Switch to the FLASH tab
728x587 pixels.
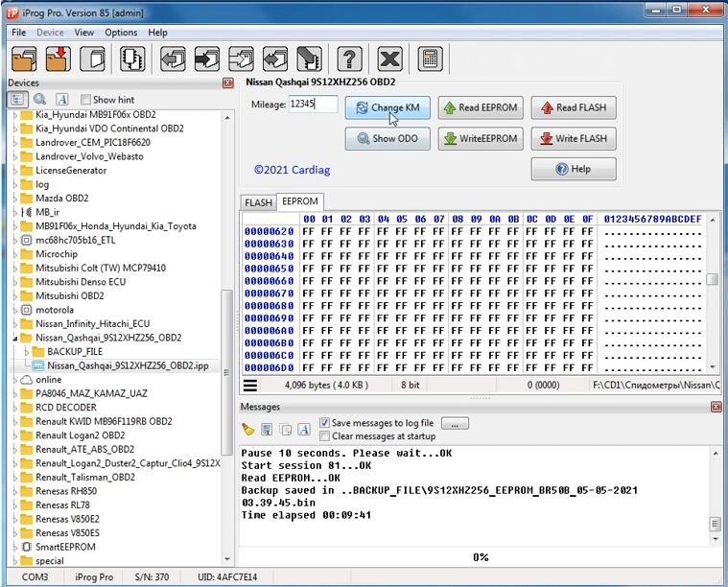click(x=258, y=202)
